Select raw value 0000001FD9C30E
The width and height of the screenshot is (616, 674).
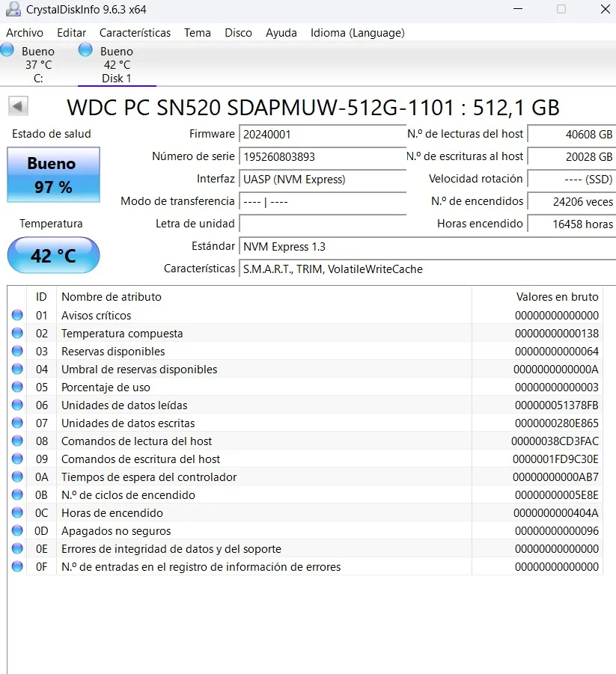[555, 459]
